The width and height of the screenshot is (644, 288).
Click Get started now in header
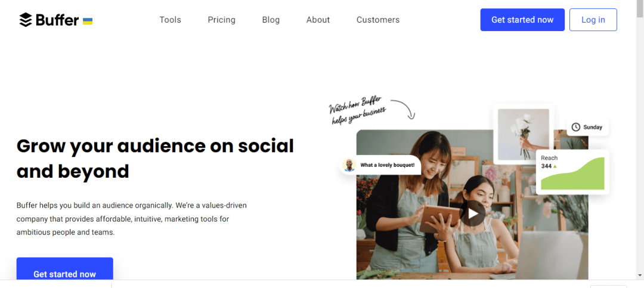522,20
